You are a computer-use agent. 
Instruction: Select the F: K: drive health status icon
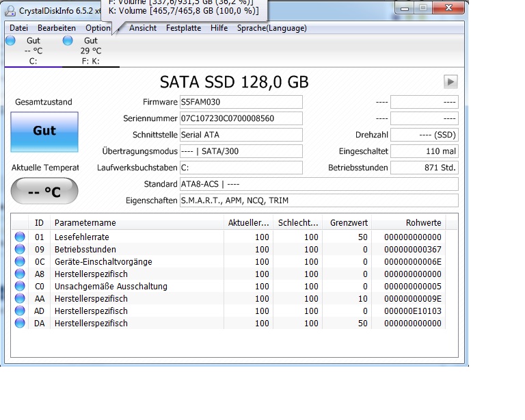pyautogui.click(x=68, y=40)
